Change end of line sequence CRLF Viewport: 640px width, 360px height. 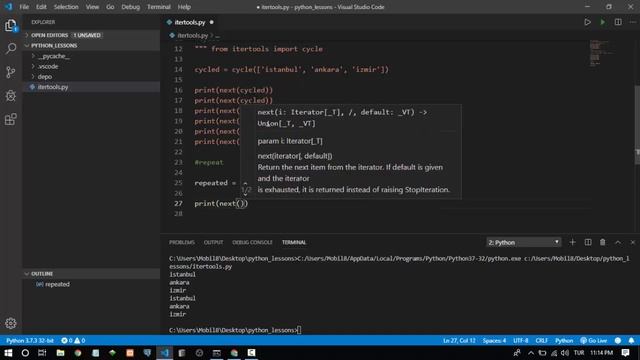pyautogui.click(x=542, y=340)
